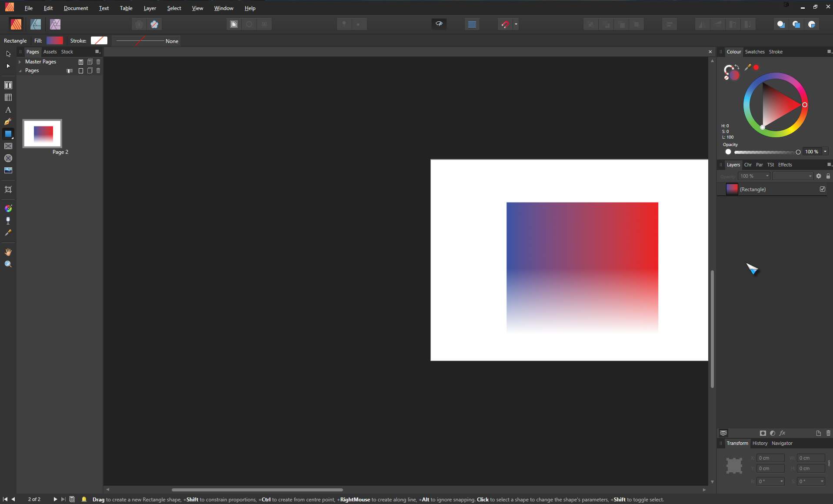Open the R rotation dropdown in Transform
833x504 pixels.
tap(782, 481)
